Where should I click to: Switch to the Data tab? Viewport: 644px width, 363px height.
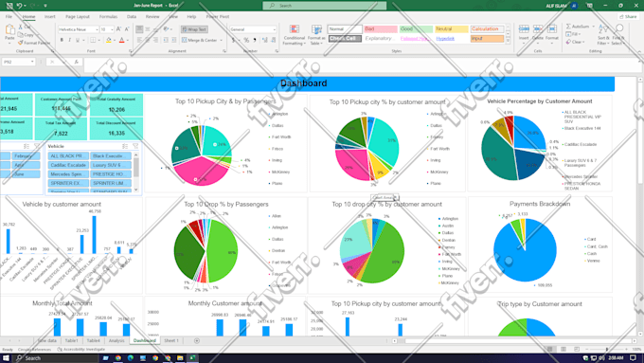pyautogui.click(x=132, y=17)
